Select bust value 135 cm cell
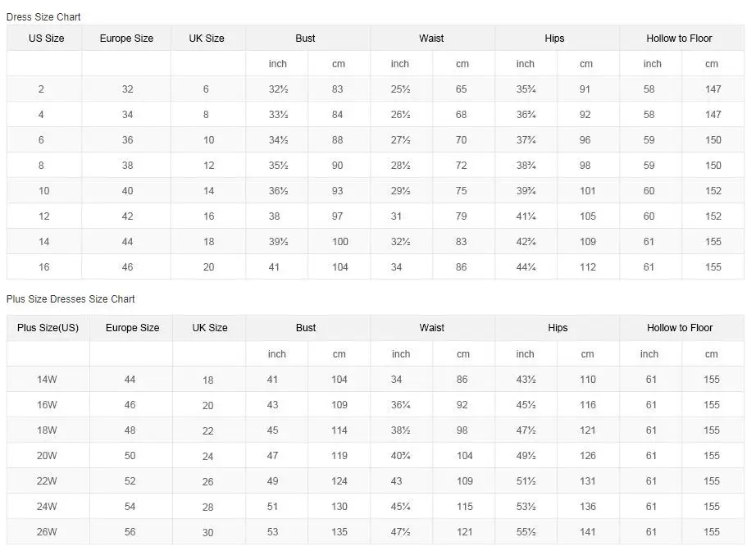This screenshot has height=560, width=756. [339, 532]
